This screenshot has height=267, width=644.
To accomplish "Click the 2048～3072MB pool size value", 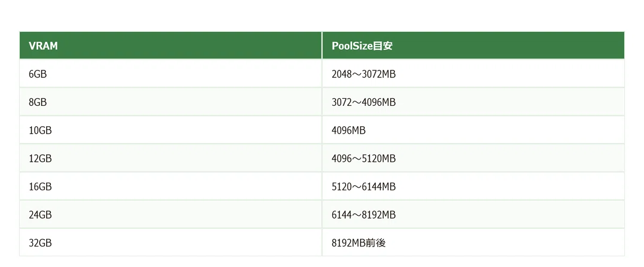I will (x=364, y=74).
